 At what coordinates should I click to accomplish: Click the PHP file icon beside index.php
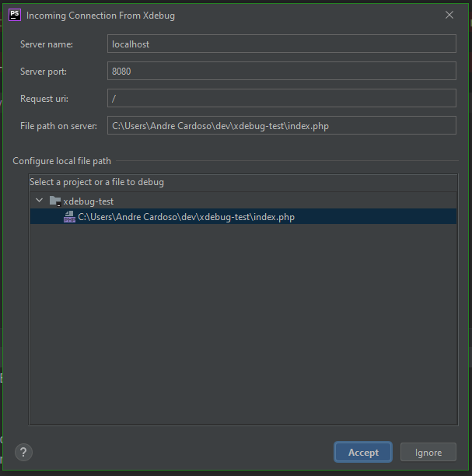coord(69,217)
